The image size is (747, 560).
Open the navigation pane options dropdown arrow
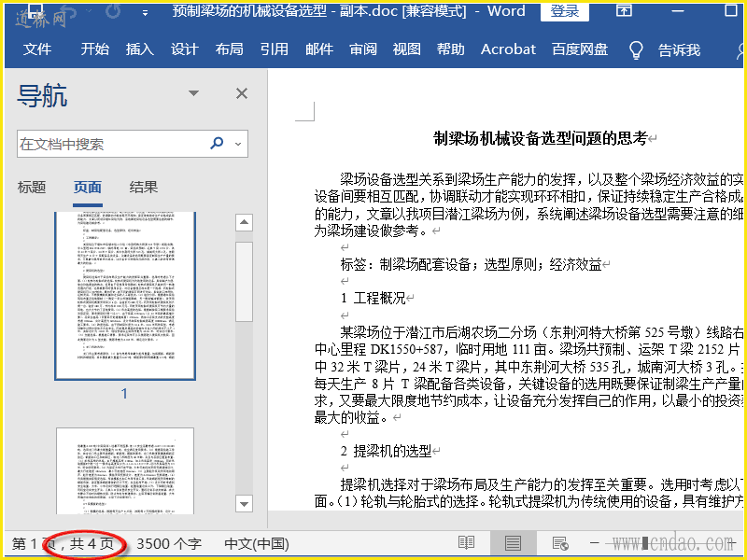coord(193,92)
